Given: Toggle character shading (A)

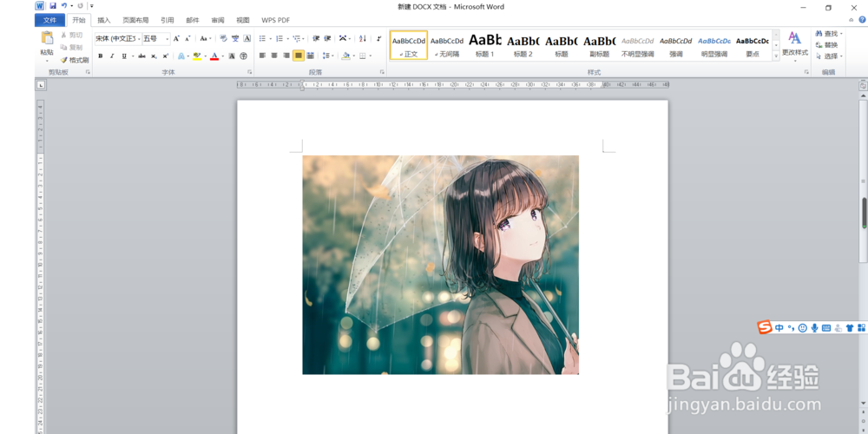Looking at the screenshot, I should click(x=232, y=56).
